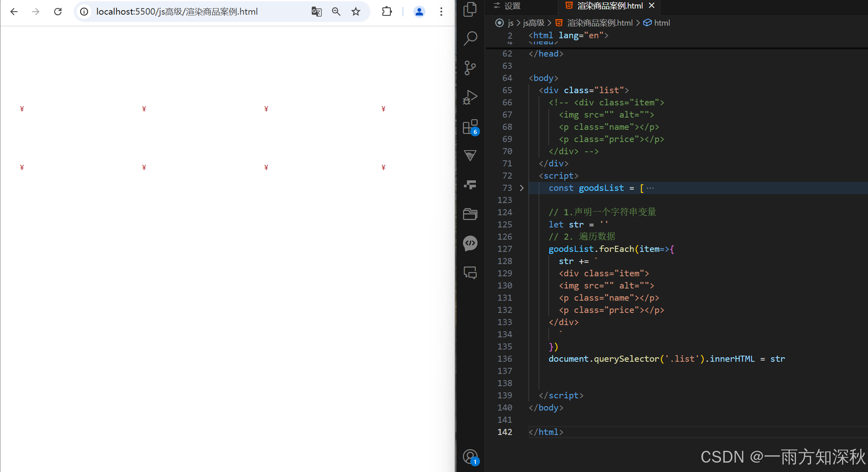868x472 pixels.
Task: Open the Explorer files icon in activity bar
Action: point(470,9)
